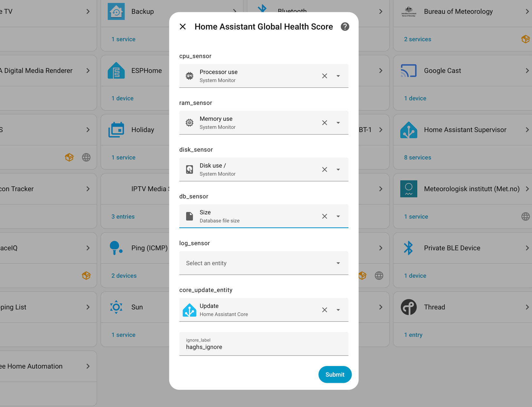Image resolution: width=532 pixels, height=407 pixels.
Task: Clear the Processor use cpu_sensor selection
Action: point(324,76)
